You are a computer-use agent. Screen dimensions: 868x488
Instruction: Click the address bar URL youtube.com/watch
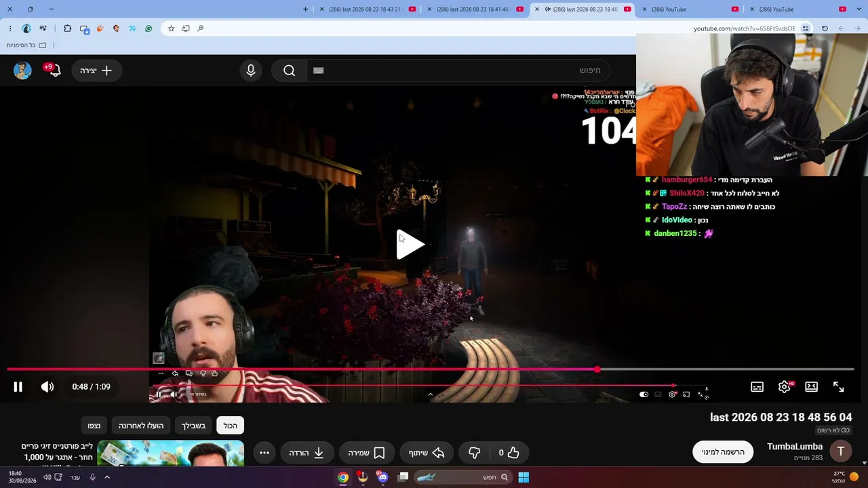pos(745,28)
